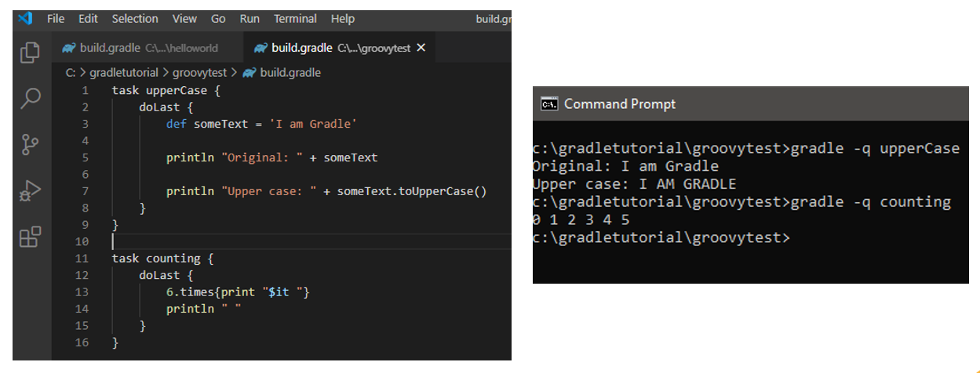Open the View menu
980x373 pixels.
click(185, 18)
